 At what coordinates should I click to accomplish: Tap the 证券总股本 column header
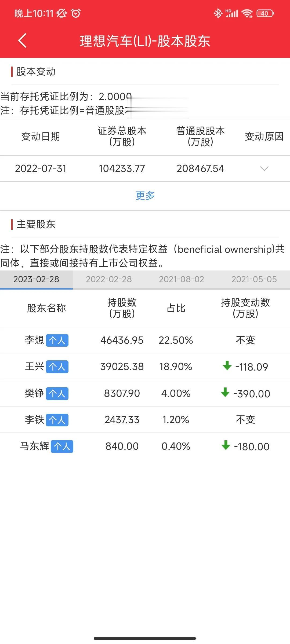coord(122,136)
